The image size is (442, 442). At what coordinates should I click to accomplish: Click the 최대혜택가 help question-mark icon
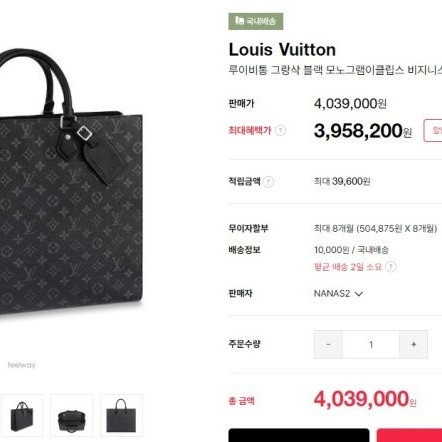(x=280, y=130)
